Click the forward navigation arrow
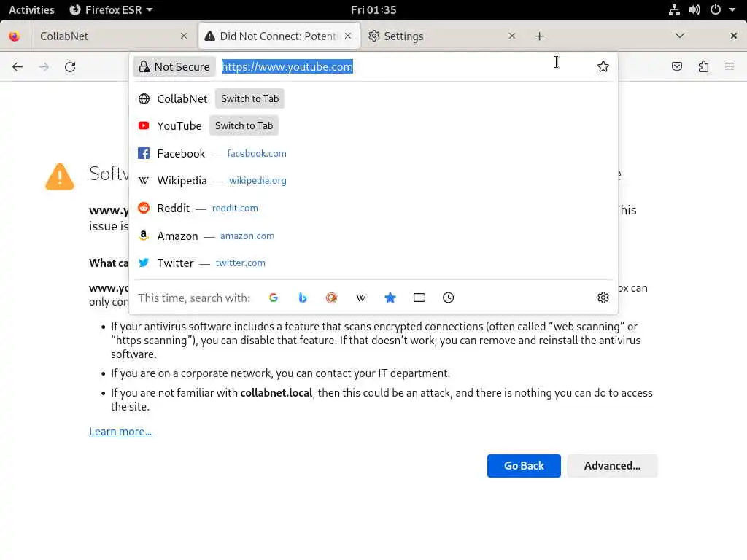Screen dimensions: 747x560 point(44,66)
